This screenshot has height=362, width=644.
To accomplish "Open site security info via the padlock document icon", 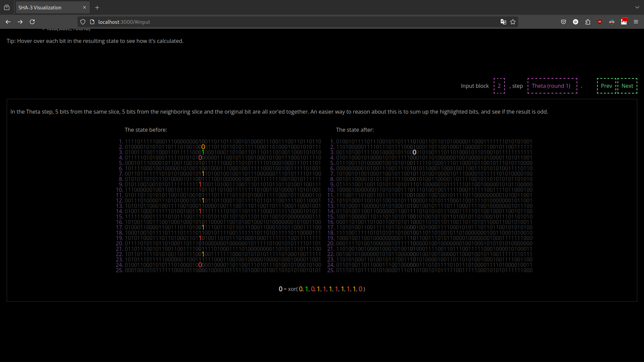I will pyautogui.click(x=92, y=22).
